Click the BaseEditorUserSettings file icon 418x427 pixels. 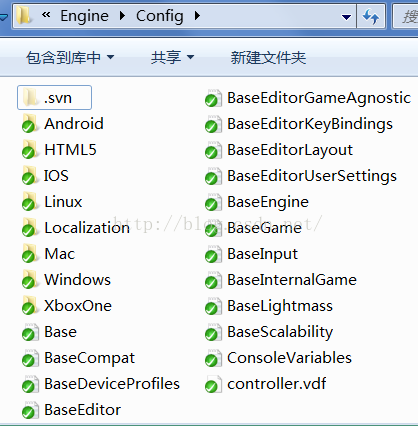[x=213, y=176]
